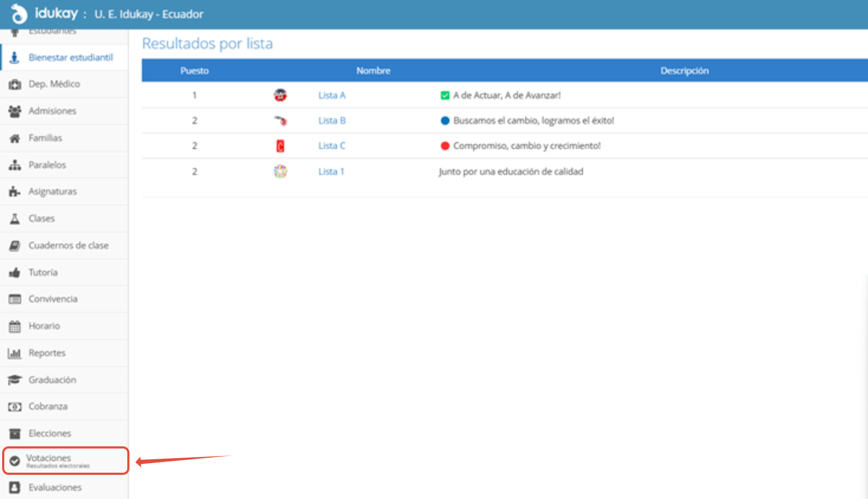Click the Asignaturas puzzle icon

[15, 192]
